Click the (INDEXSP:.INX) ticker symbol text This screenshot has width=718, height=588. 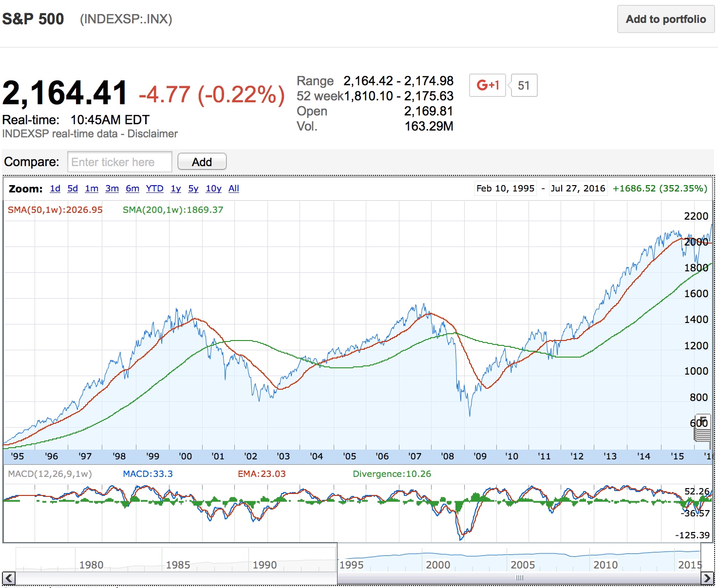[126, 19]
